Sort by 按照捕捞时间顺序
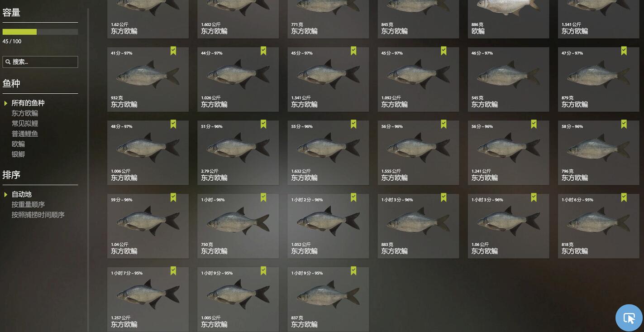Image resolution: width=644 pixels, height=332 pixels. [38, 215]
